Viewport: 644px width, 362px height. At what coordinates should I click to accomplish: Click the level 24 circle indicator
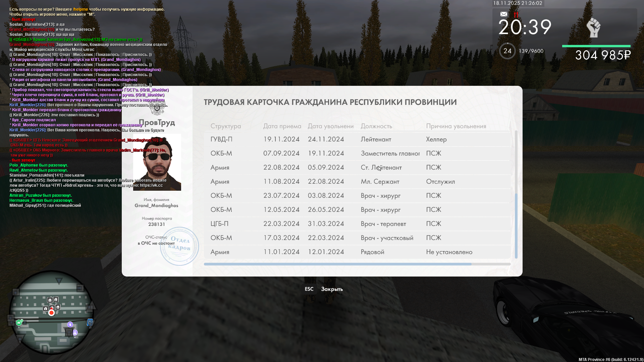pyautogui.click(x=507, y=51)
